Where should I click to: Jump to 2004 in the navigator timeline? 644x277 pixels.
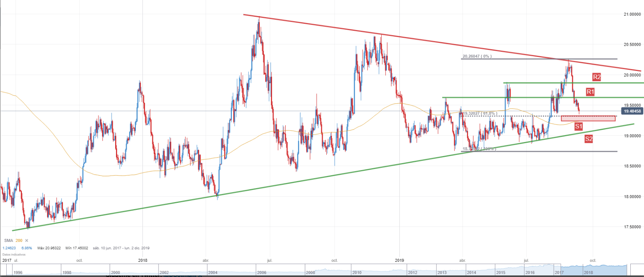[213, 273]
